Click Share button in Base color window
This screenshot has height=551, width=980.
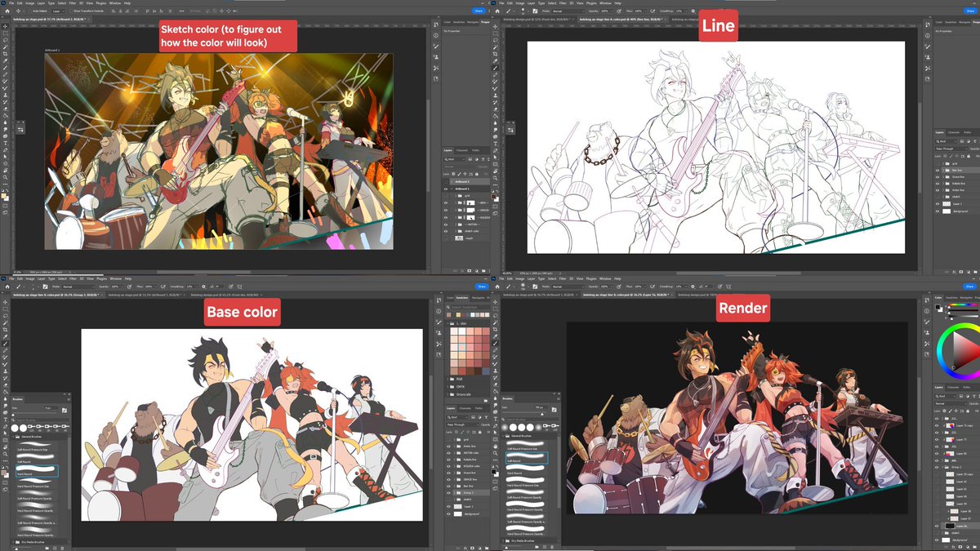[x=481, y=287]
